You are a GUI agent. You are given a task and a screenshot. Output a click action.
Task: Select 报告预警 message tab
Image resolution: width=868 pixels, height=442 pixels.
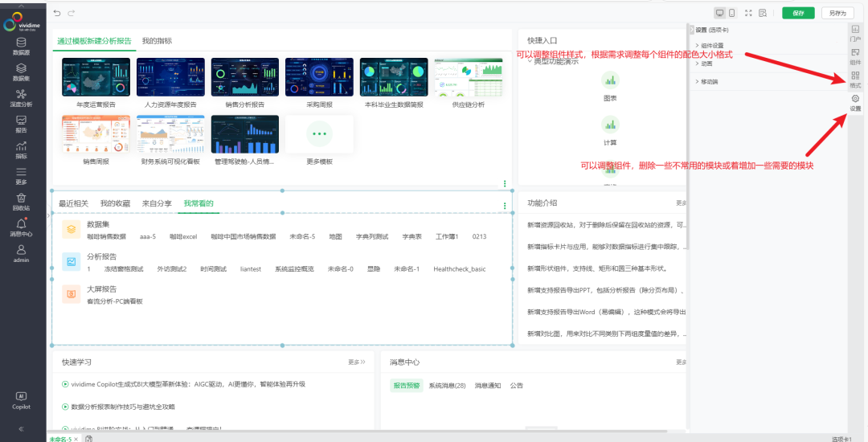pos(407,386)
